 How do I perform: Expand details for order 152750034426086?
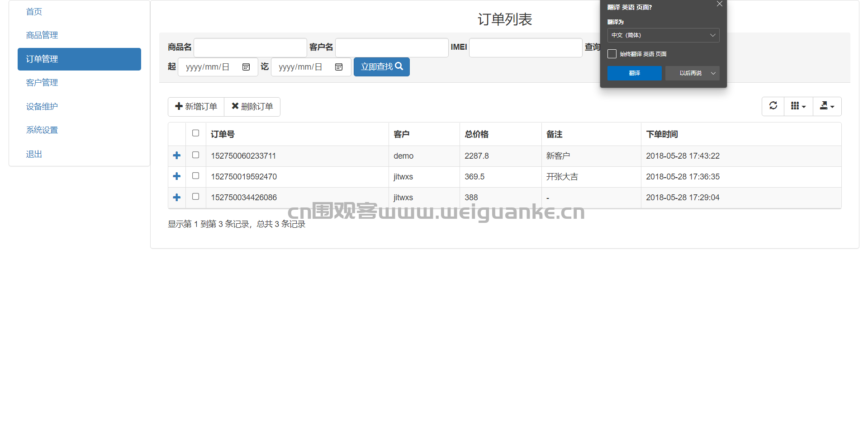coord(177,198)
